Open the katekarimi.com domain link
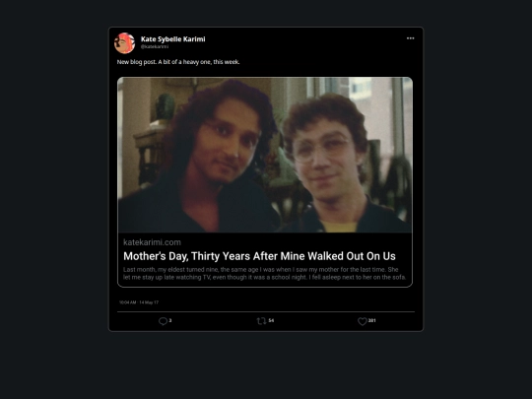Image resolution: width=532 pixels, height=399 pixels. pos(152,242)
